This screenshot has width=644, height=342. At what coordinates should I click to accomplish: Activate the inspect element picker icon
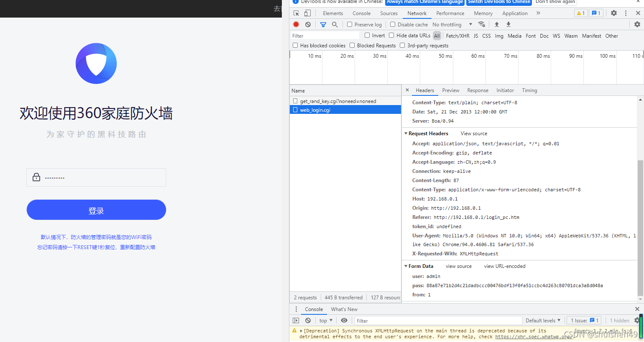pos(296,13)
